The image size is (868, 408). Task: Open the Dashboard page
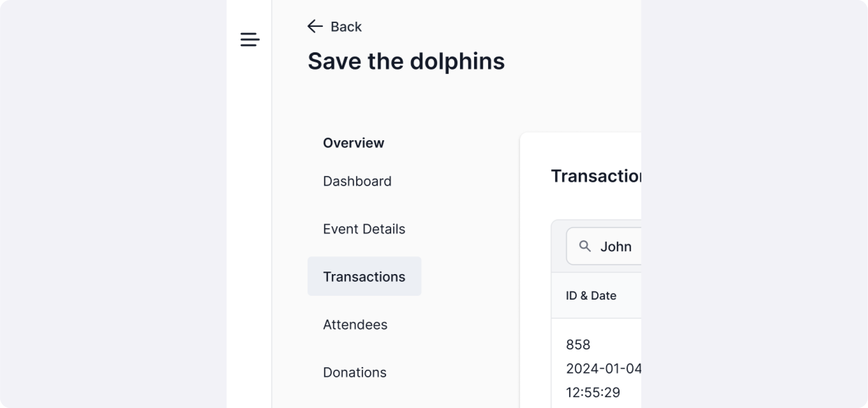coord(357,181)
